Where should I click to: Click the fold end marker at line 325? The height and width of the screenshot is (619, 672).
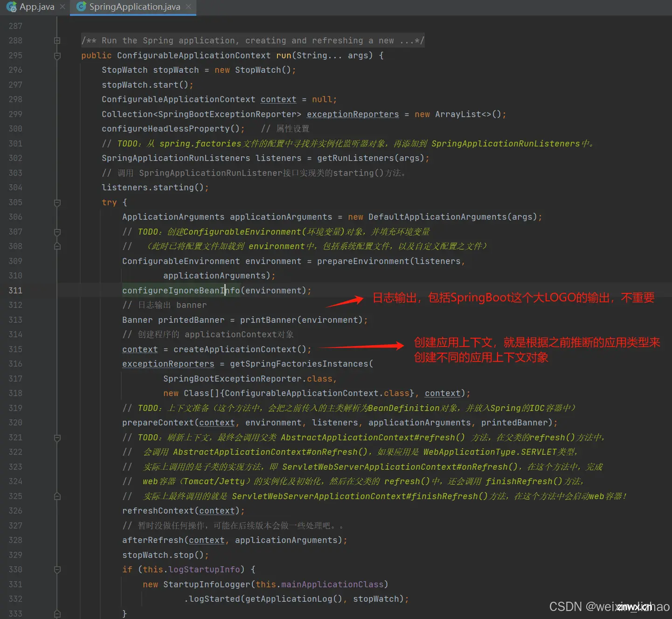57,496
